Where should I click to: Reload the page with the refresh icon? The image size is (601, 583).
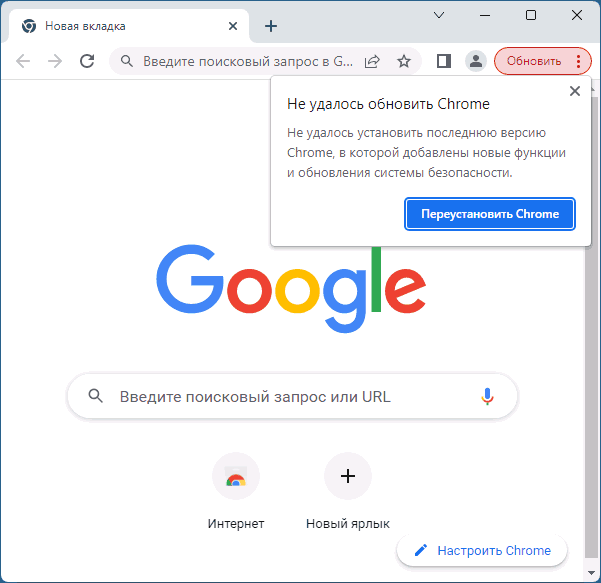87,61
